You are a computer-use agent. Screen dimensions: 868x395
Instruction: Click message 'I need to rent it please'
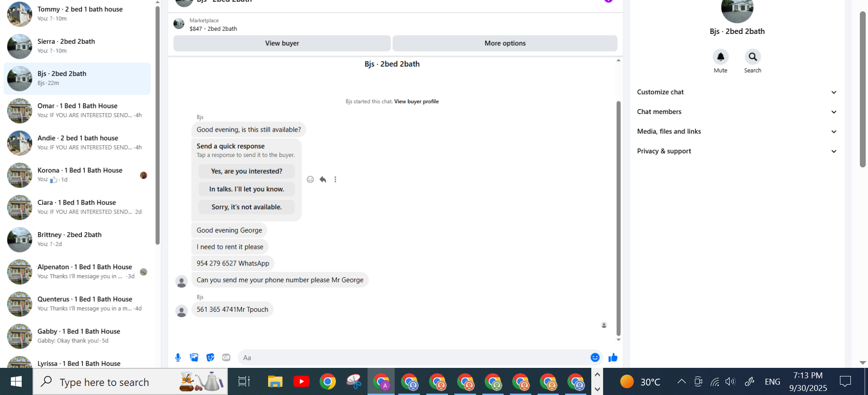click(230, 247)
